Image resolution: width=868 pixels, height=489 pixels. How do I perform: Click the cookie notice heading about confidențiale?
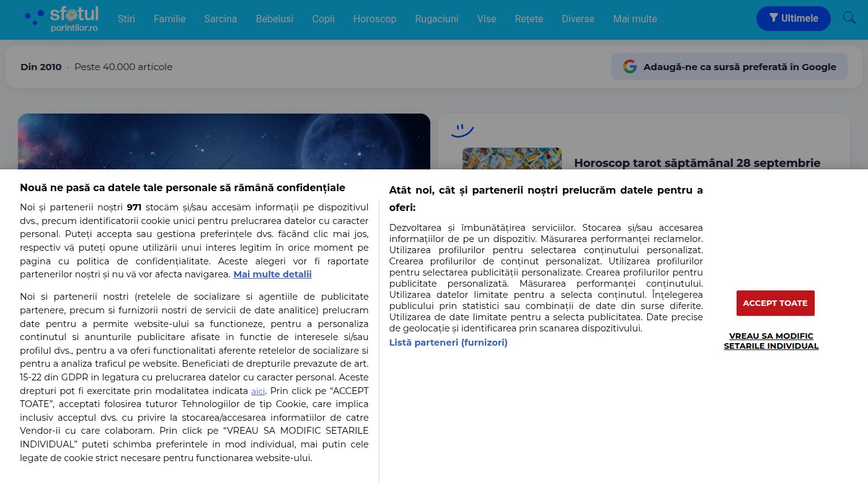(182, 187)
